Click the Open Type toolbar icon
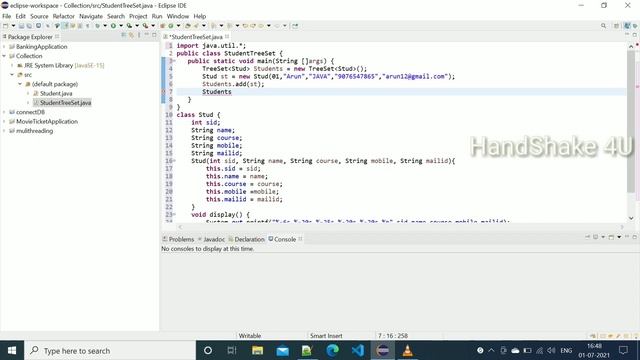This screenshot has width=640, height=360. 187,26
